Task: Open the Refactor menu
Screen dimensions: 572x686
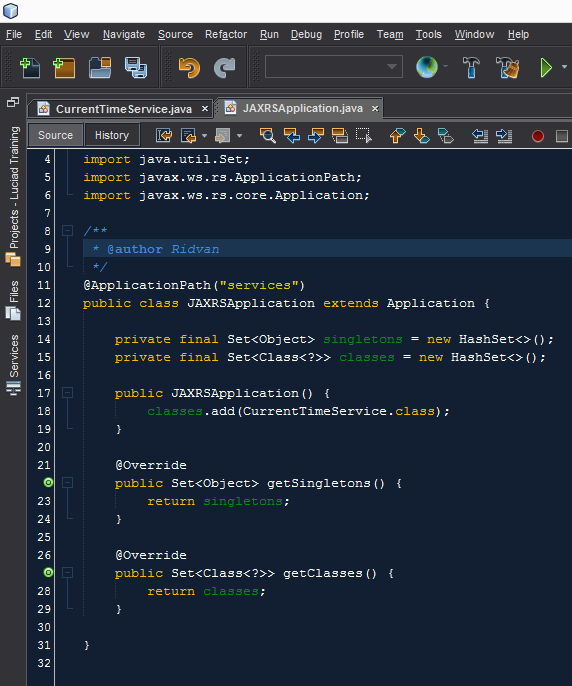Action: 226,34
